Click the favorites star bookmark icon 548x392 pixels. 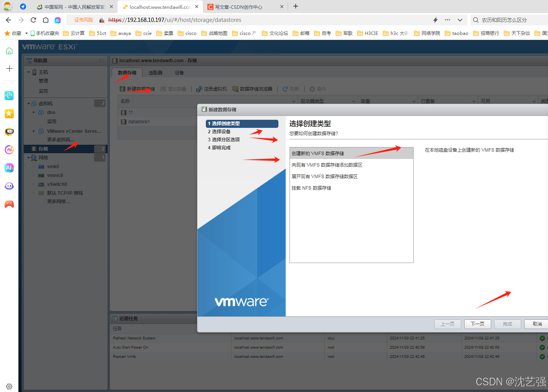point(7,33)
